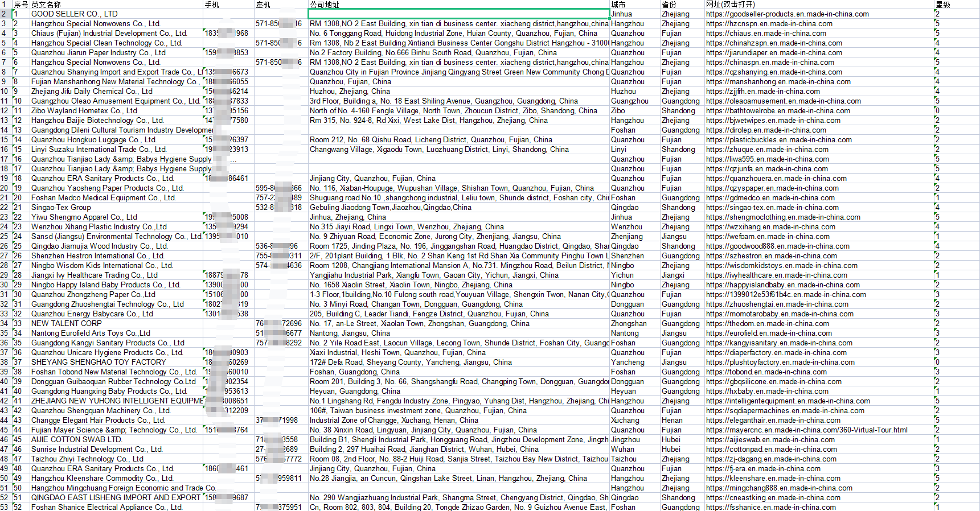Open the mayercnc 360-Virtual-Tour.html URL cell
Screen dimensions: 980x511
[x=819, y=430]
